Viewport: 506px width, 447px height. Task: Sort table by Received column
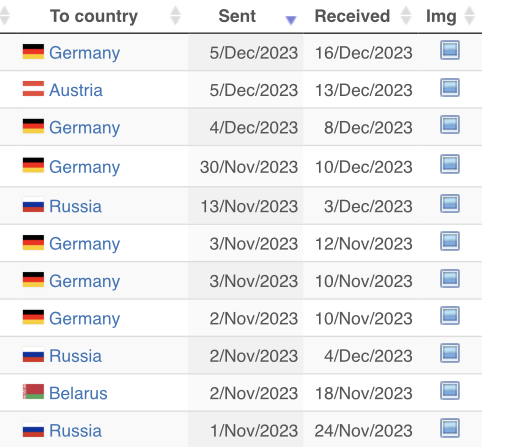361,16
